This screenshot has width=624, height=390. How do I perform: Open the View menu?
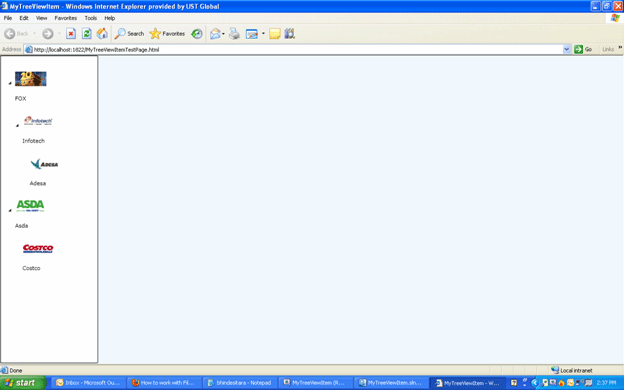click(x=41, y=18)
